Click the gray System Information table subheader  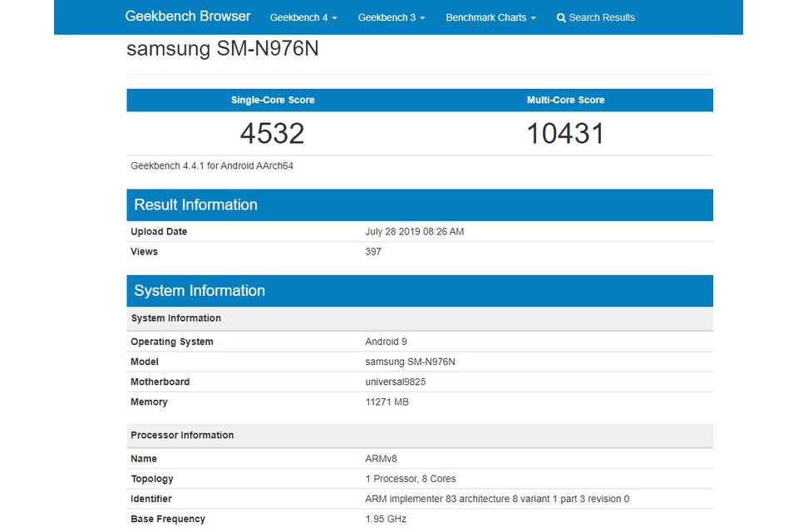click(419, 318)
